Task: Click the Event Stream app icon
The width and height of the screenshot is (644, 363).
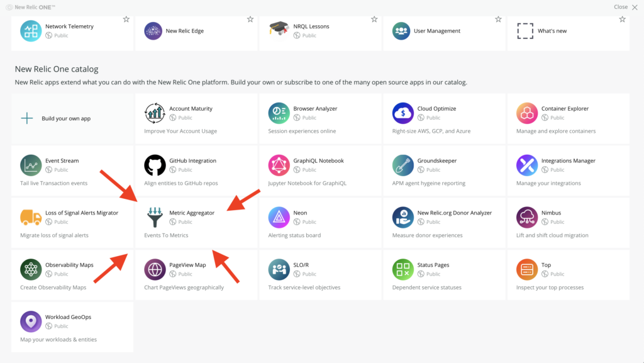Action: pyautogui.click(x=31, y=165)
